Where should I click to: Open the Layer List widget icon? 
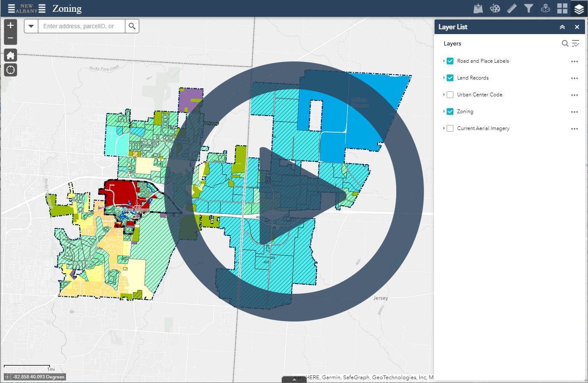pos(579,8)
